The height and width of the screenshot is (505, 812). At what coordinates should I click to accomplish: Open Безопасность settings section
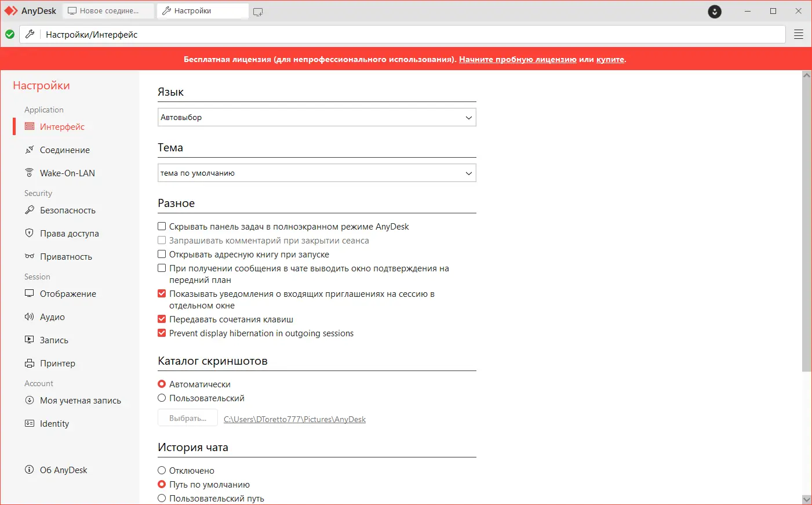[68, 210]
